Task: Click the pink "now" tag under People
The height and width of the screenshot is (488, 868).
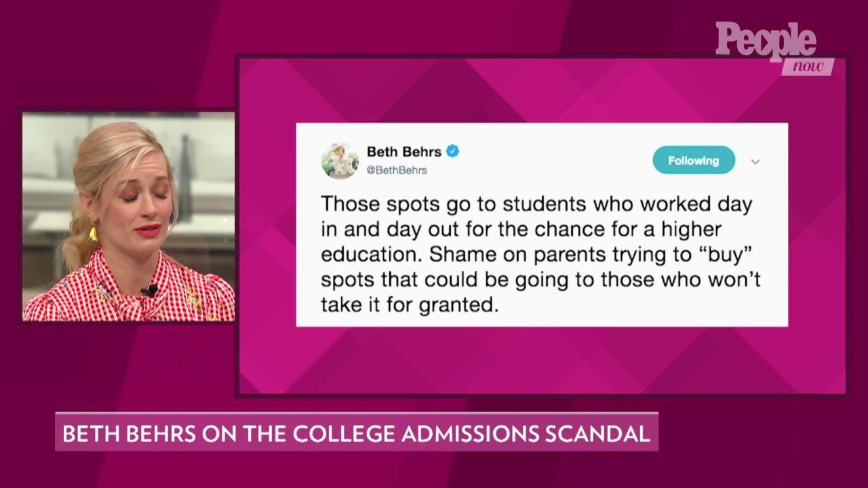Action: tap(807, 66)
